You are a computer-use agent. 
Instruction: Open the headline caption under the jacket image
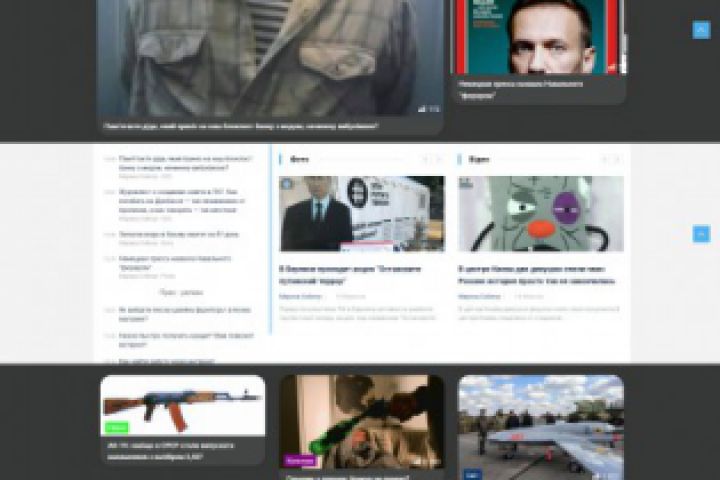coord(241,126)
